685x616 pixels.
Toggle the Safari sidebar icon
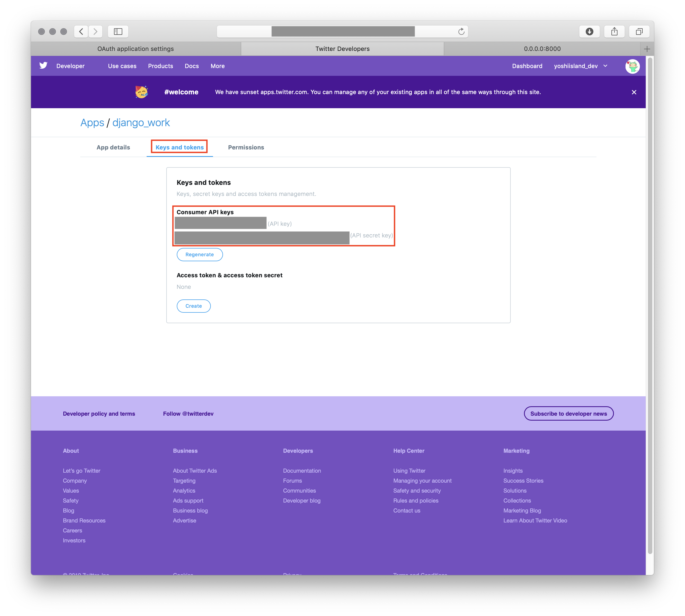pos(118,32)
